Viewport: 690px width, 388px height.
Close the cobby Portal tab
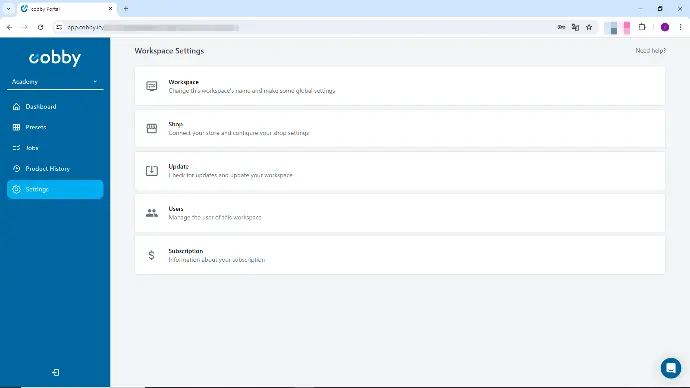click(110, 9)
